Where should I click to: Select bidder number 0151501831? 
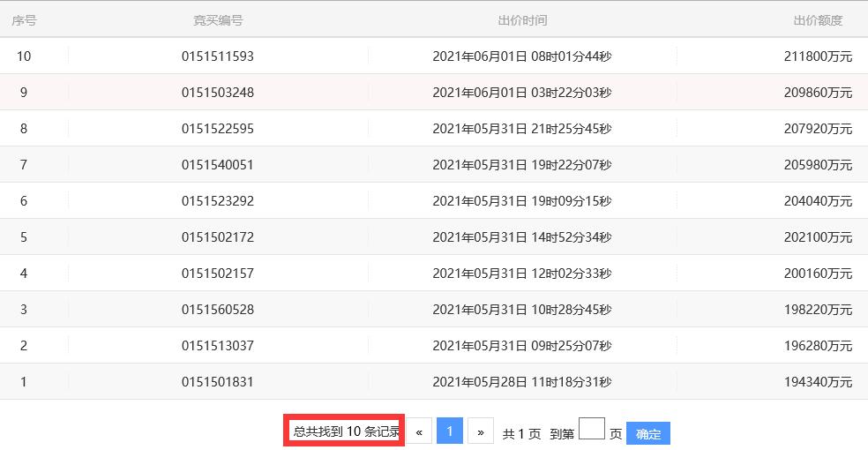coord(218,381)
